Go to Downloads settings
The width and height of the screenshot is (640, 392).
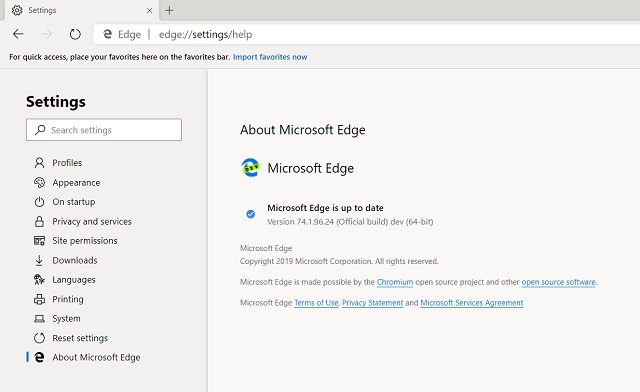click(75, 260)
